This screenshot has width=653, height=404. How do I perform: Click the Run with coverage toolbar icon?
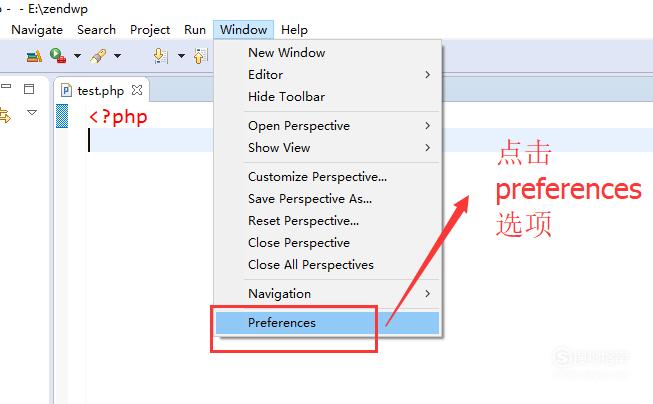[58, 55]
